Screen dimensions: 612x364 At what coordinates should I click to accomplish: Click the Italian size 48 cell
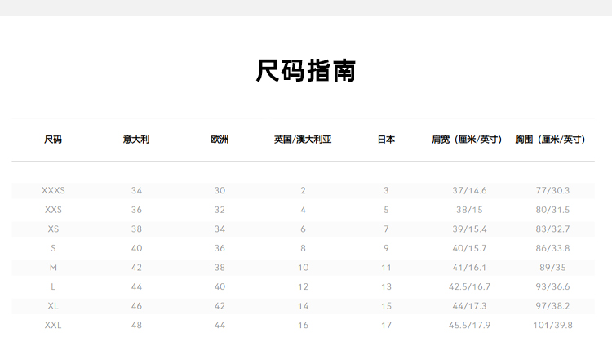(x=136, y=326)
